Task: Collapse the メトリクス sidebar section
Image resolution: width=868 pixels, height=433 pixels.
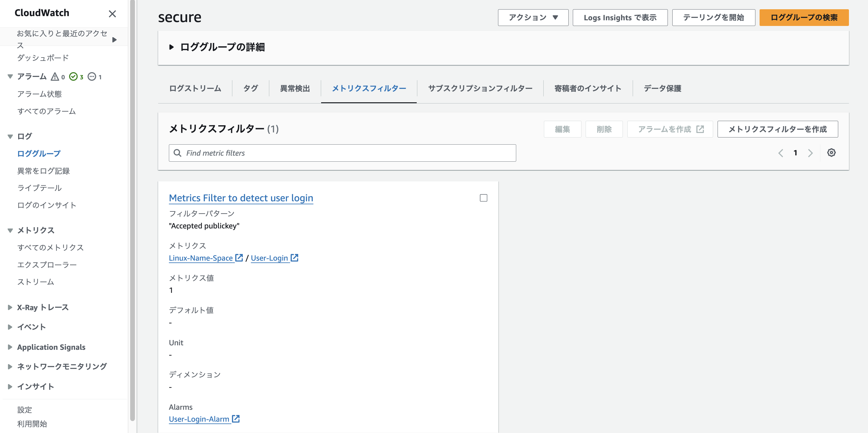Action: point(10,230)
